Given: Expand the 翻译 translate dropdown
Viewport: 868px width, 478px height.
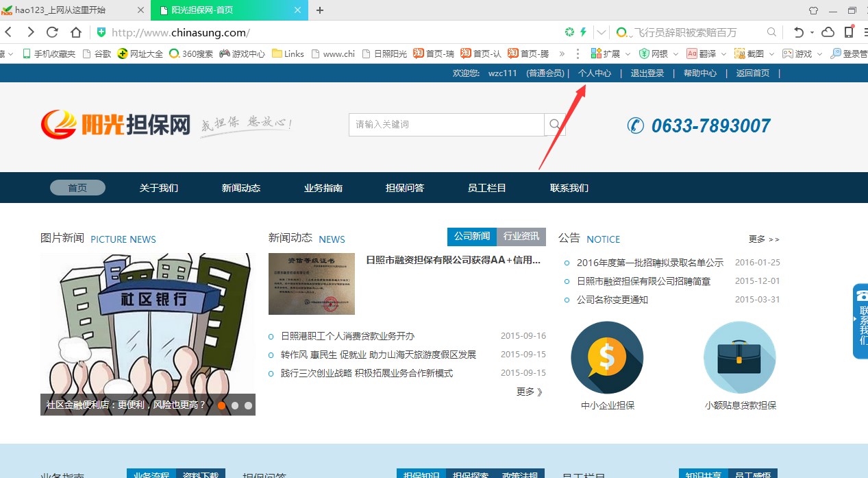Looking at the screenshot, I should [x=723, y=53].
